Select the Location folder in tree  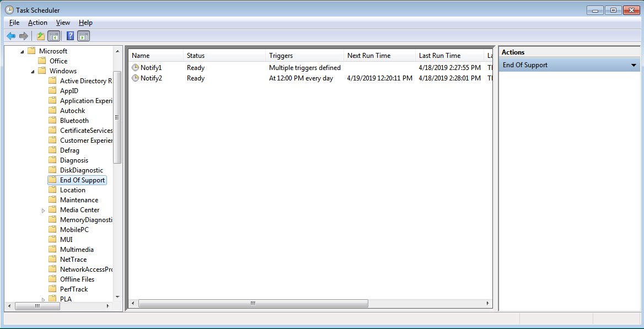coord(73,190)
